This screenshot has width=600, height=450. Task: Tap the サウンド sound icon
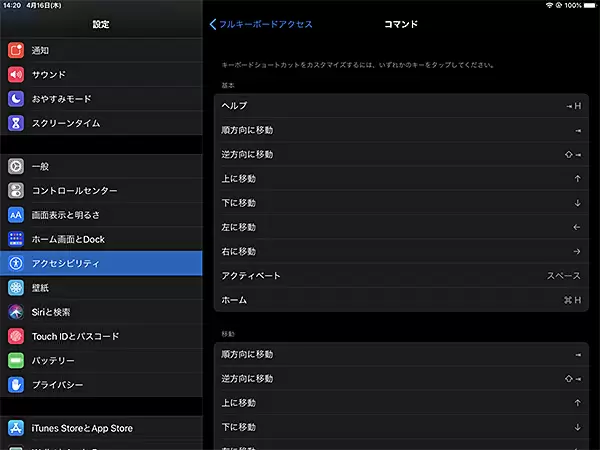coord(16,75)
